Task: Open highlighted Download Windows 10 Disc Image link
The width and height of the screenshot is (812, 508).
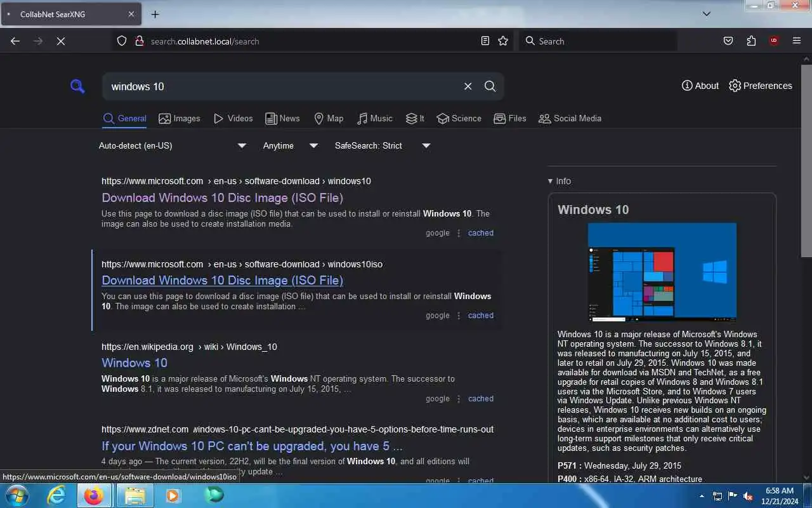Action: 223,280
